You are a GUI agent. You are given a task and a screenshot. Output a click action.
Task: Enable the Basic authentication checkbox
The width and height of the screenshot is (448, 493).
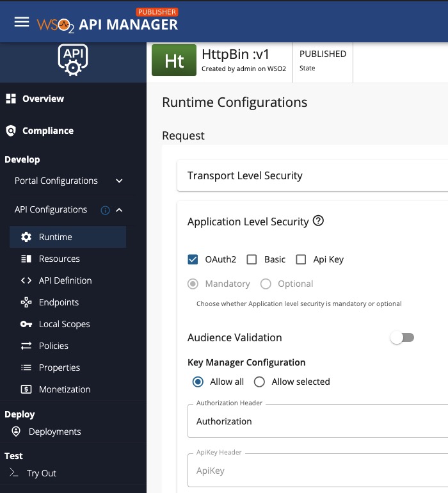(x=252, y=259)
